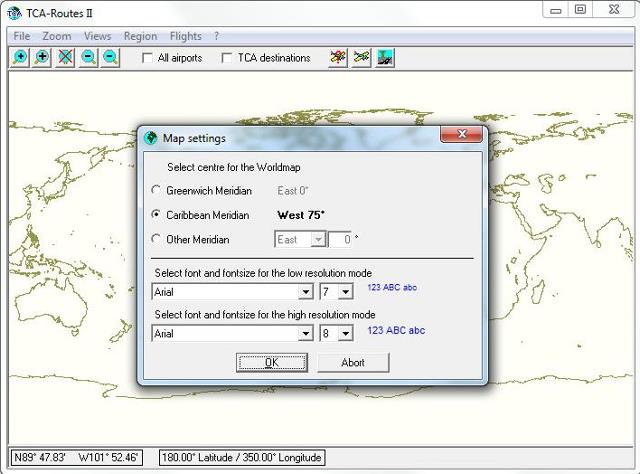Open the Region menu

(140, 36)
